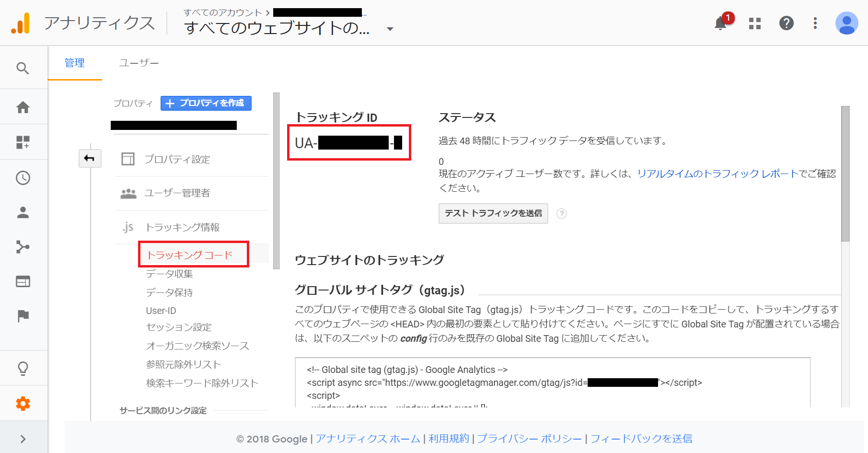This screenshot has height=453, width=868.
Task: Click すべてのアカウント breadcrumb
Action: (x=223, y=12)
